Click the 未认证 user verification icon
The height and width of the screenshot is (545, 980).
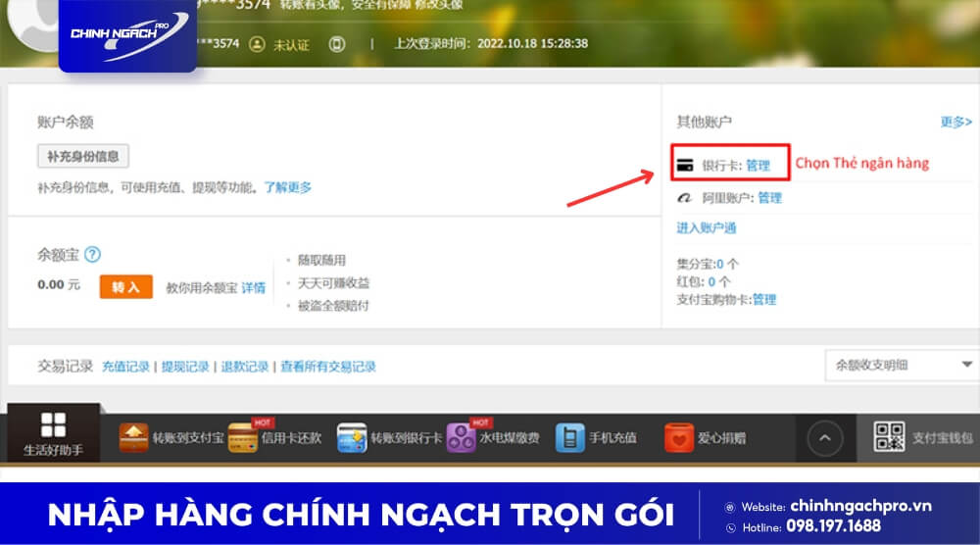[x=257, y=44]
